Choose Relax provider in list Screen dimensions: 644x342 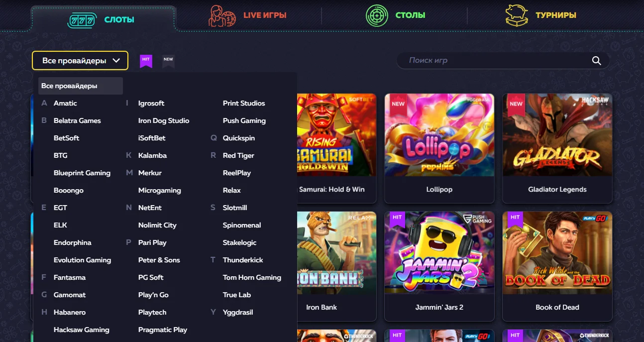[x=232, y=190]
